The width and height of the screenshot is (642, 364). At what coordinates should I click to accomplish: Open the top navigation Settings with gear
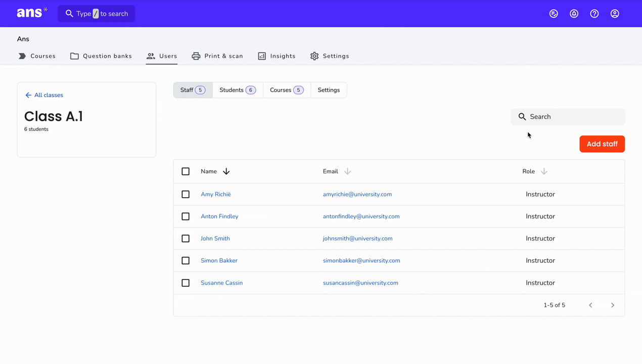(330, 56)
